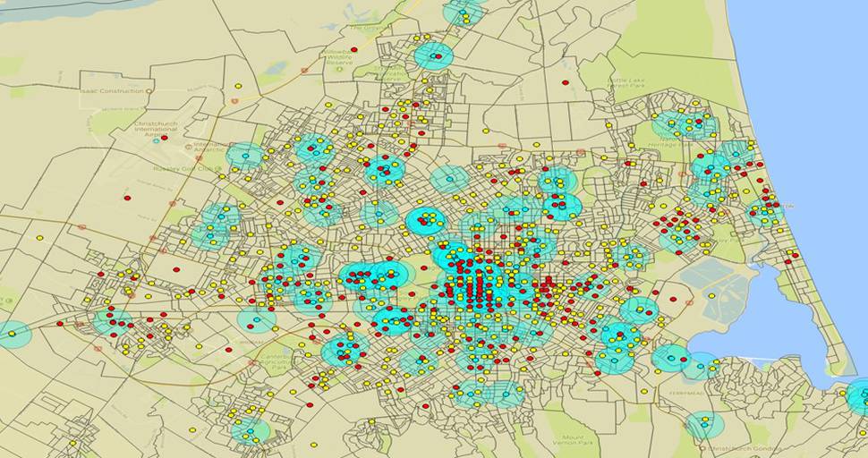Click the red dot near Bottle Lake Forest Park
Screen dimensions: 868x458
click(x=566, y=82)
